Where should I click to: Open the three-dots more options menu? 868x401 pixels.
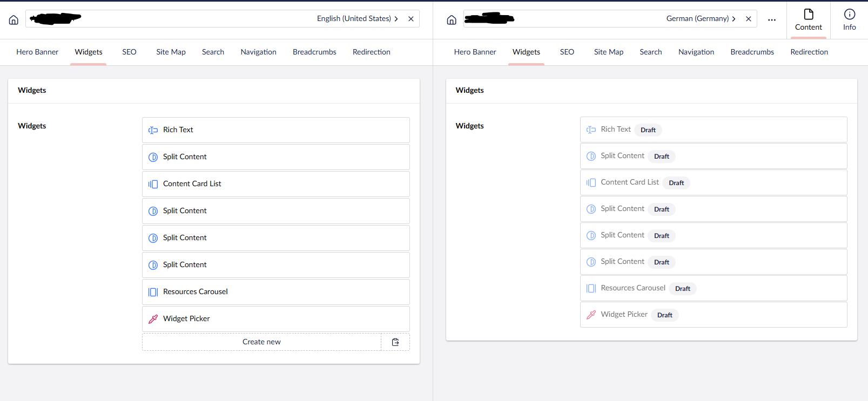coord(771,20)
